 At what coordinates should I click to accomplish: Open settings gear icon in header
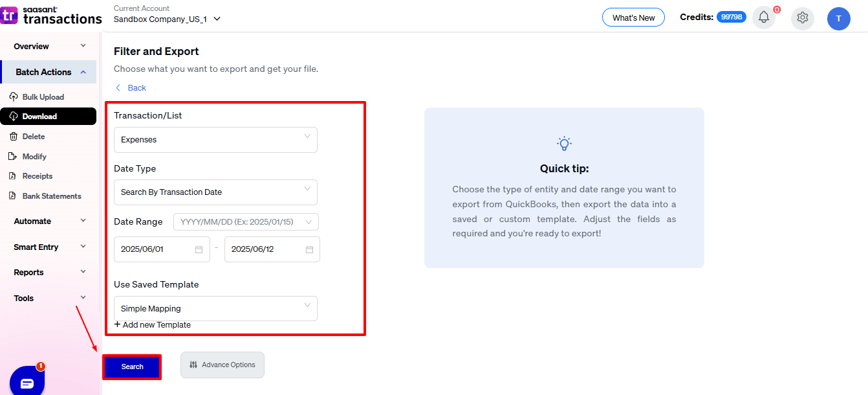(803, 18)
